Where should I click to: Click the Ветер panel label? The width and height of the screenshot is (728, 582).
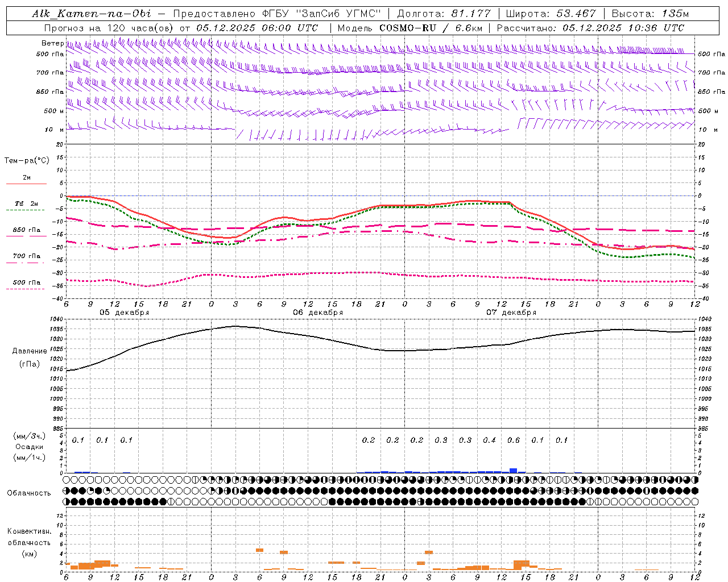click(52, 43)
